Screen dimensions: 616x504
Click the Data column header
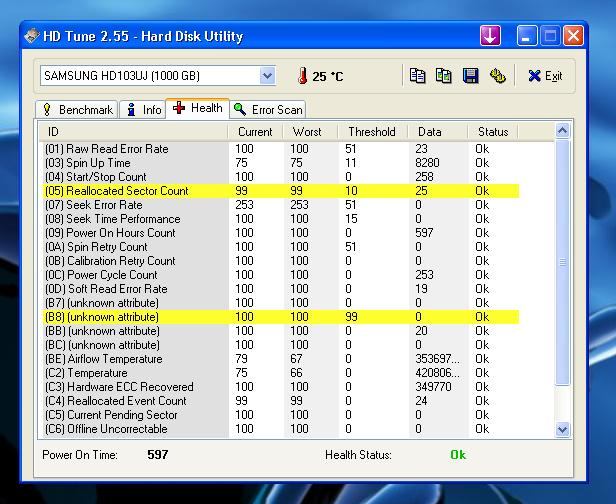[437, 132]
